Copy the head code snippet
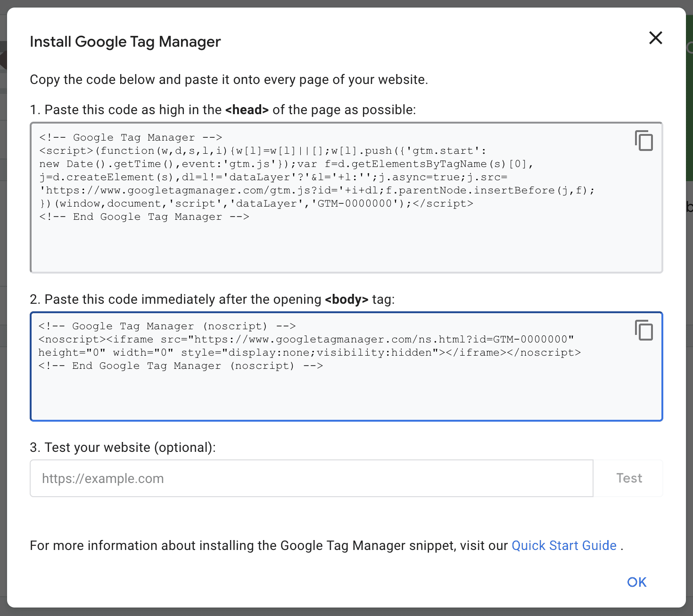This screenshot has height=616, width=693. coord(644,141)
